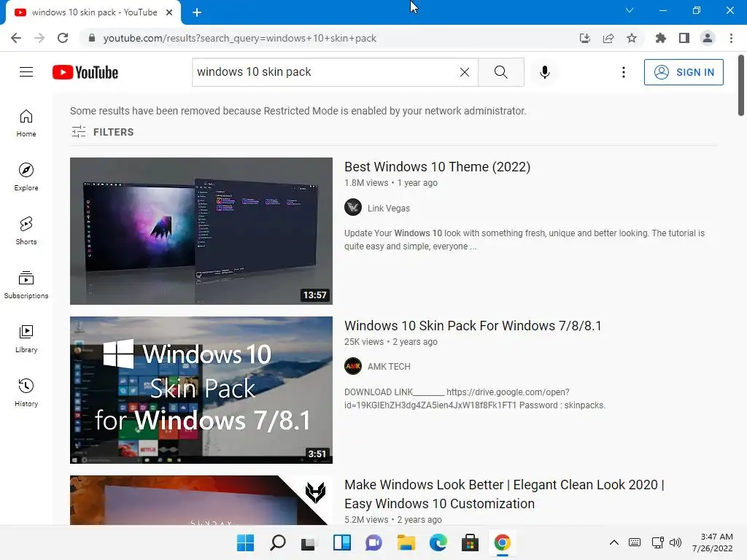Open taskbar clock showing 3:47 AM
The height and width of the screenshot is (560, 747).
(x=712, y=542)
